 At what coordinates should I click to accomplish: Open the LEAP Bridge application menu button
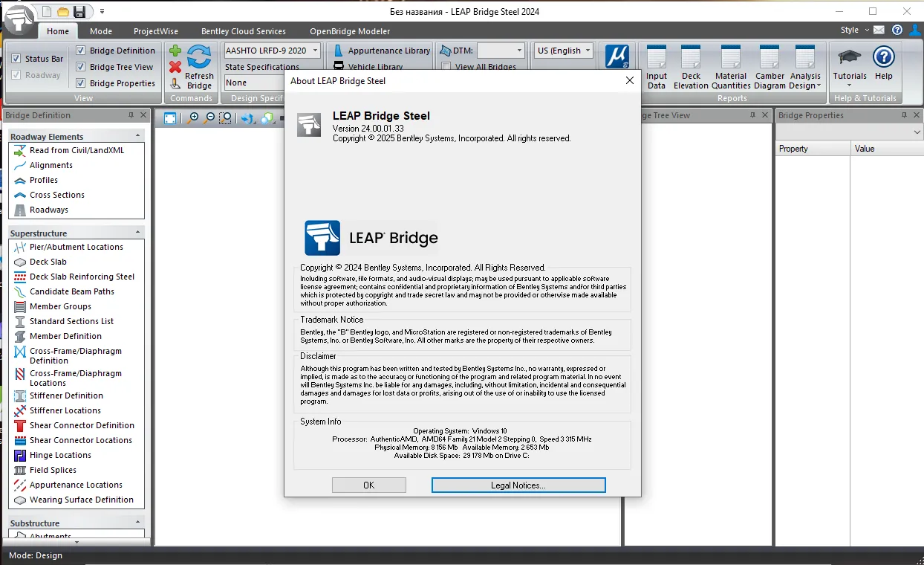click(19, 19)
